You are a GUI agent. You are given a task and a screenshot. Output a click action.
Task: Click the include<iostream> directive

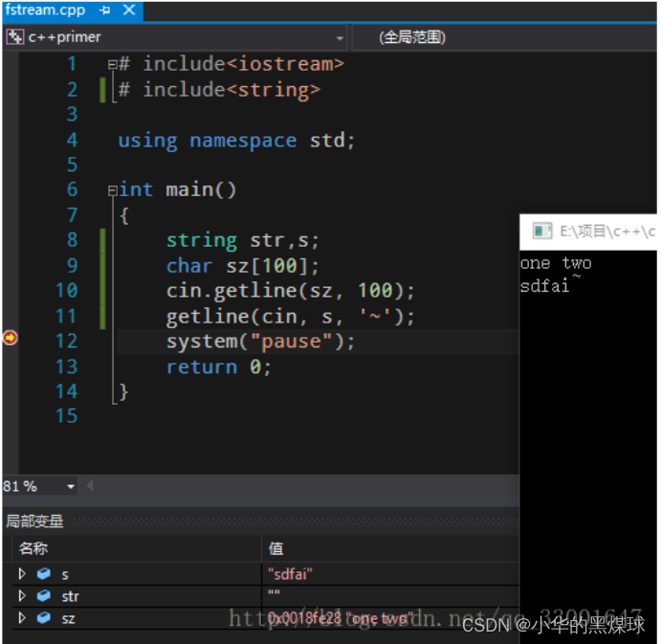[x=231, y=64]
